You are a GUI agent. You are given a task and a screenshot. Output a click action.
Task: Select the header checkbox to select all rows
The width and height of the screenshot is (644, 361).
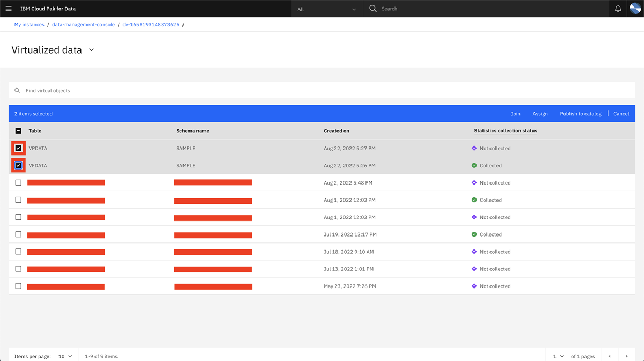(18, 130)
